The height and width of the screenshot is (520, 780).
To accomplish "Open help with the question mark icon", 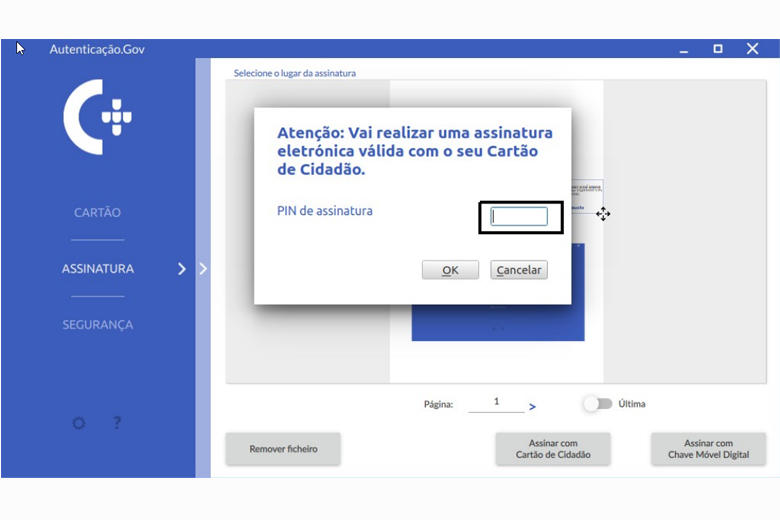I will [x=117, y=423].
